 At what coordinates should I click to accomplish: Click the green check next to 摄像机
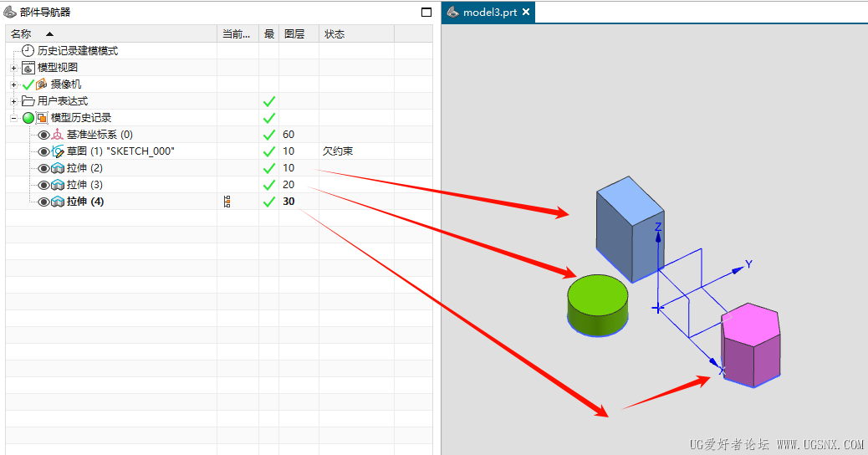pos(28,84)
